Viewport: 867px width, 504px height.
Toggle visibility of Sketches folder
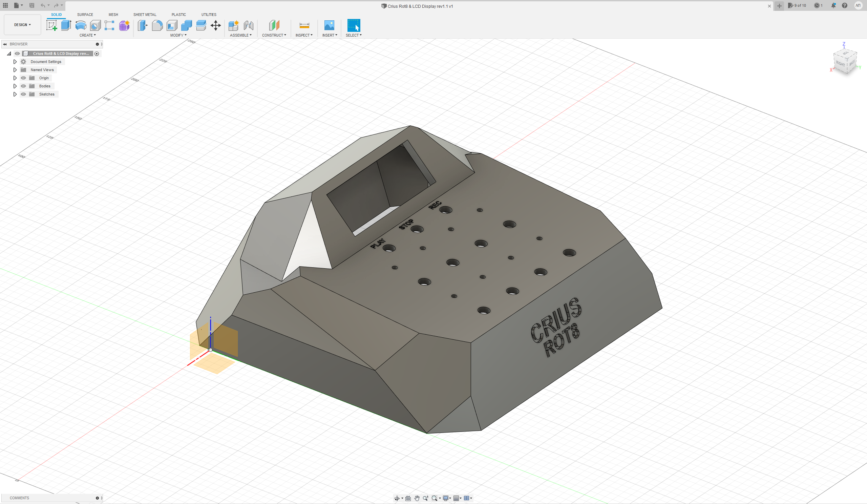[23, 94]
